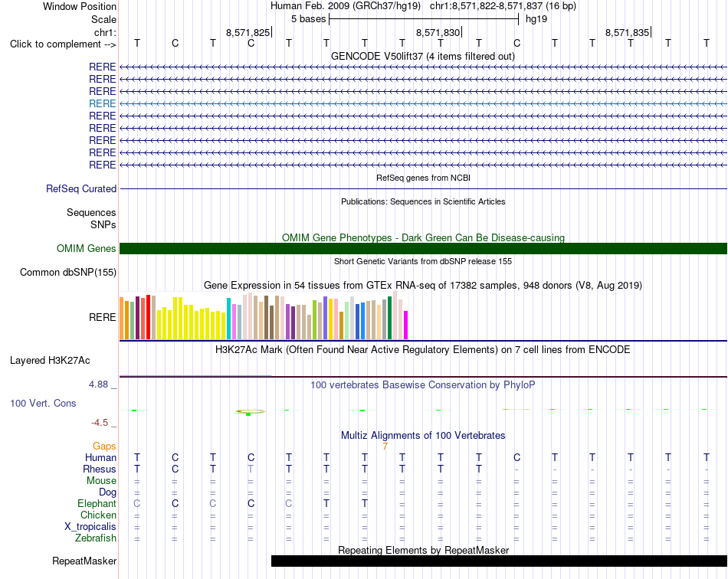Click the RefSeq Curated intron line

click(x=423, y=189)
